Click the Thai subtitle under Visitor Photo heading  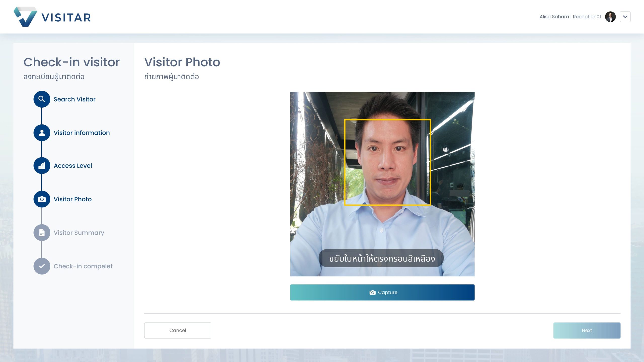[x=172, y=77]
